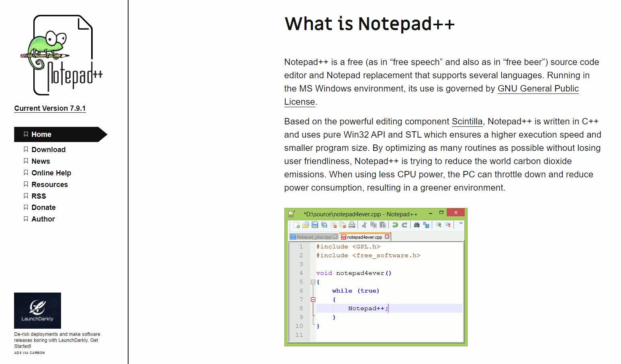Open the Current Version 7.9.1 link
The height and width of the screenshot is (364, 621).
(x=50, y=108)
